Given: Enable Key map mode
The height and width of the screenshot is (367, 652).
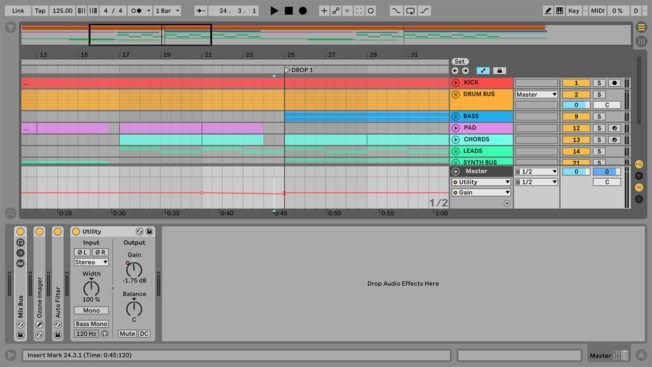Looking at the screenshot, I should point(573,11).
